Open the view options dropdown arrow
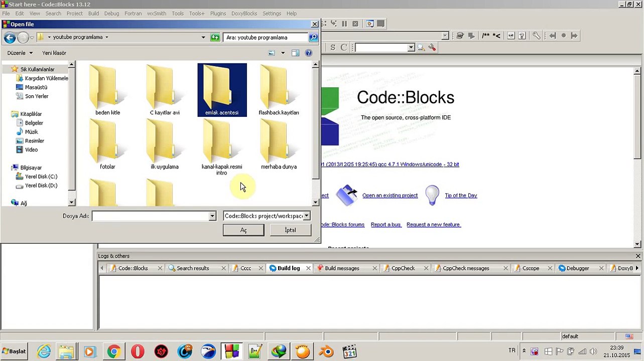This screenshot has width=644, height=361. (283, 53)
